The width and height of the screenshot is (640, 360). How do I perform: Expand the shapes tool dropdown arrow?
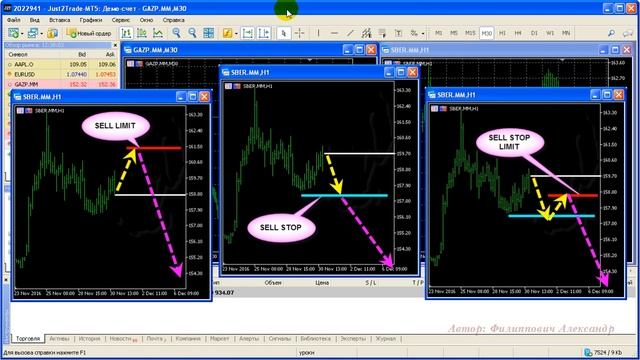[423, 33]
